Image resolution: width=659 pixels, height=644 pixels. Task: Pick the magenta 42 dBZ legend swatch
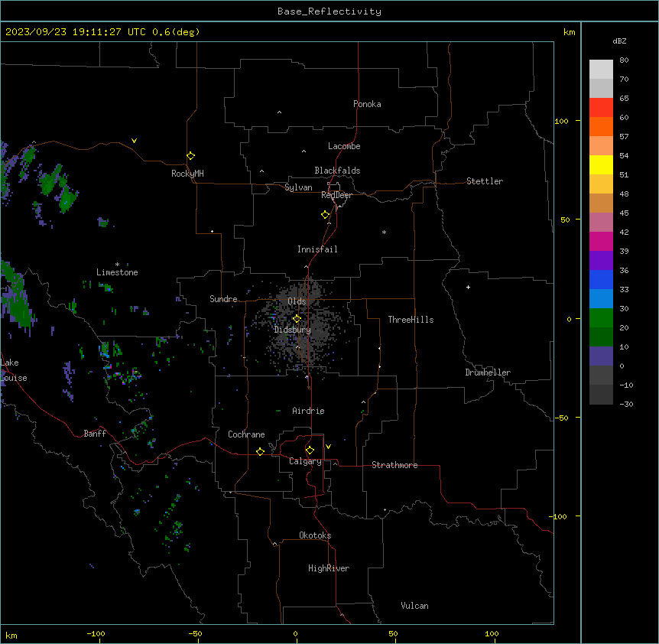tap(601, 241)
